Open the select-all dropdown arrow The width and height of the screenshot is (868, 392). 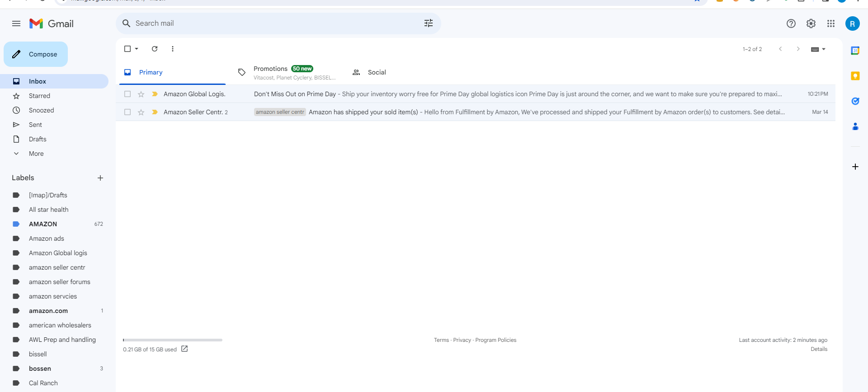coord(137,49)
